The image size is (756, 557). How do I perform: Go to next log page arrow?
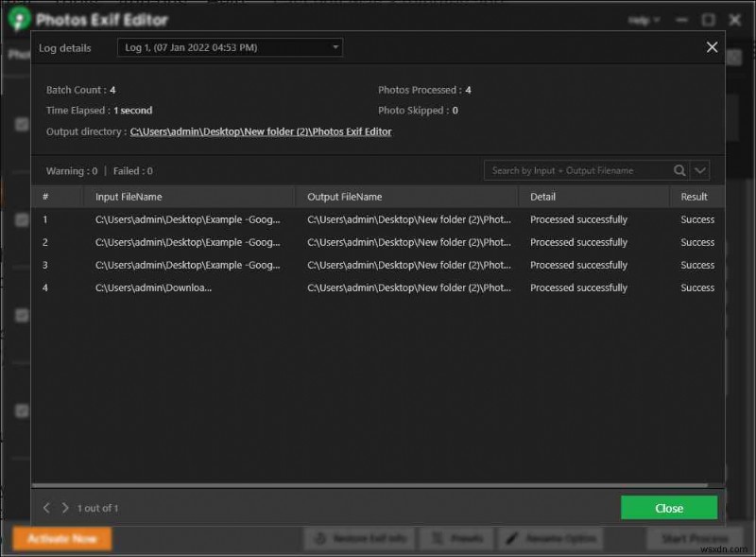click(x=65, y=508)
